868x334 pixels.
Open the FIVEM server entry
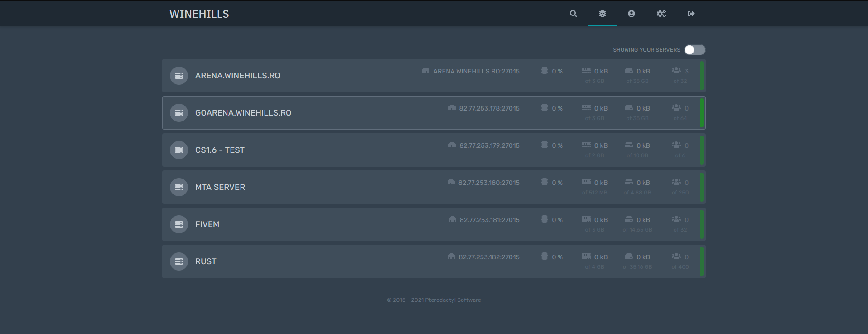[x=207, y=224]
